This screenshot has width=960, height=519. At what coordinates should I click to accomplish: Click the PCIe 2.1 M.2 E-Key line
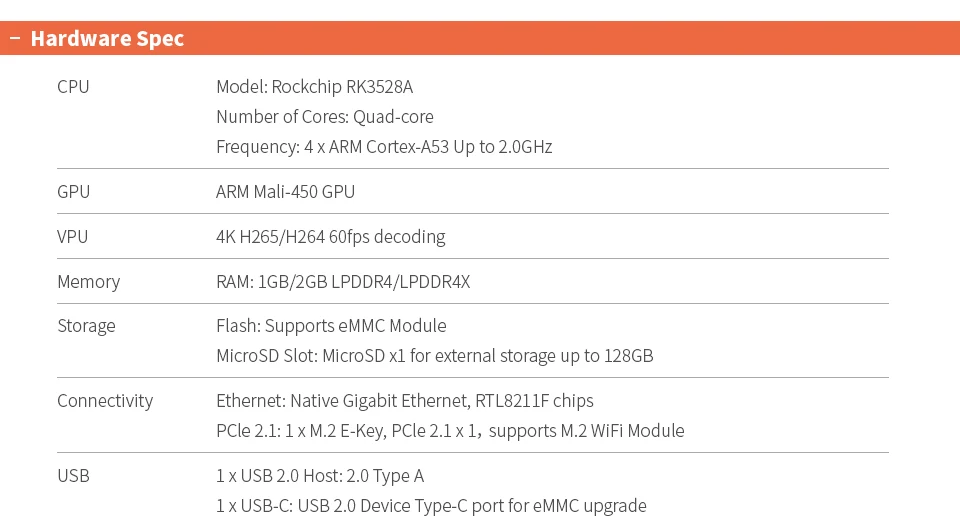click(450, 431)
